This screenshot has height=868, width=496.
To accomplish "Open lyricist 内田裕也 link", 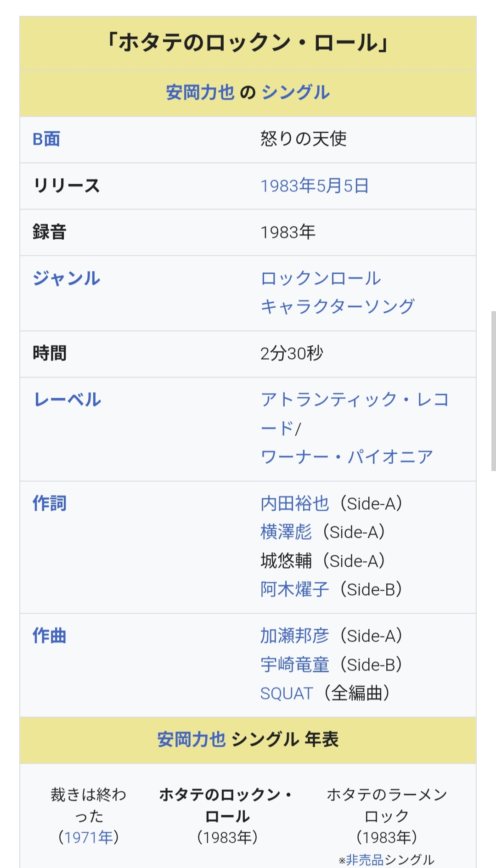I will pos(295,504).
